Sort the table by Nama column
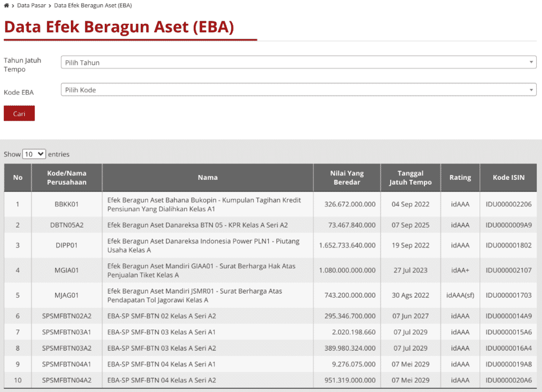 tap(207, 177)
